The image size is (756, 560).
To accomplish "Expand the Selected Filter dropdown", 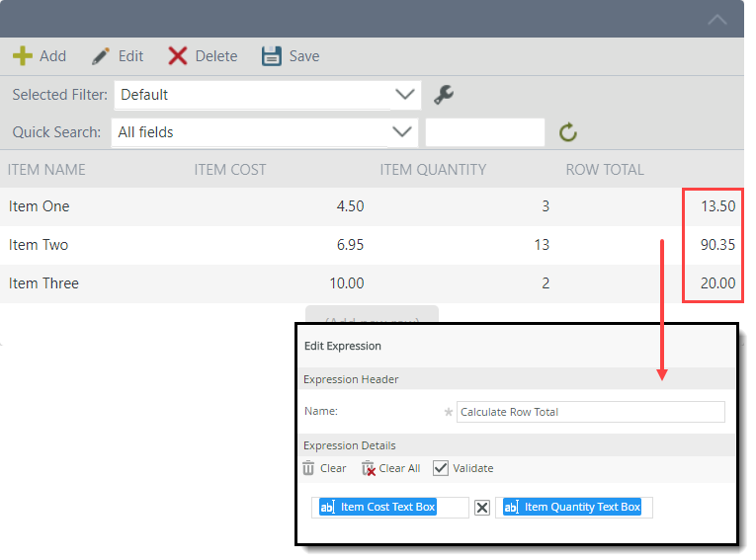I will (404, 95).
